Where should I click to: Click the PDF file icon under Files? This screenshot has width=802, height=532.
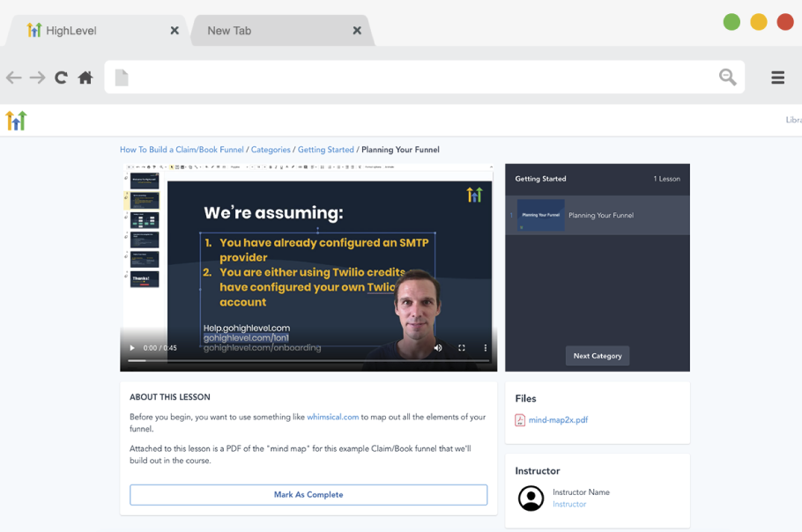coord(520,420)
